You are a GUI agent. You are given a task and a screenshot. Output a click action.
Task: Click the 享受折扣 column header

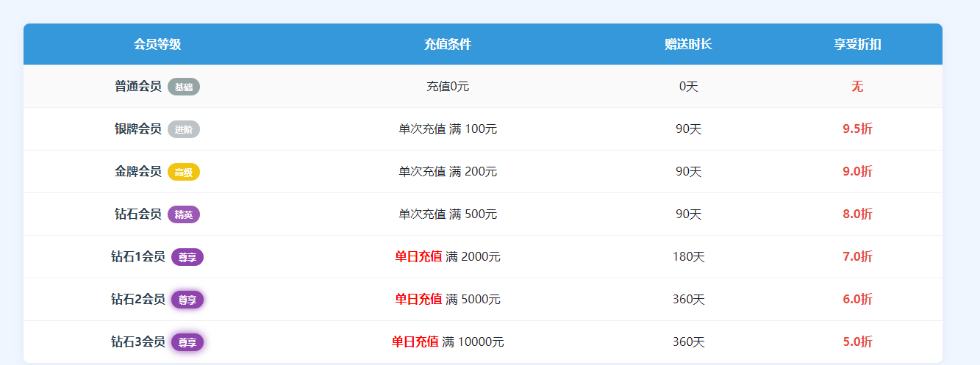pyautogui.click(x=857, y=44)
